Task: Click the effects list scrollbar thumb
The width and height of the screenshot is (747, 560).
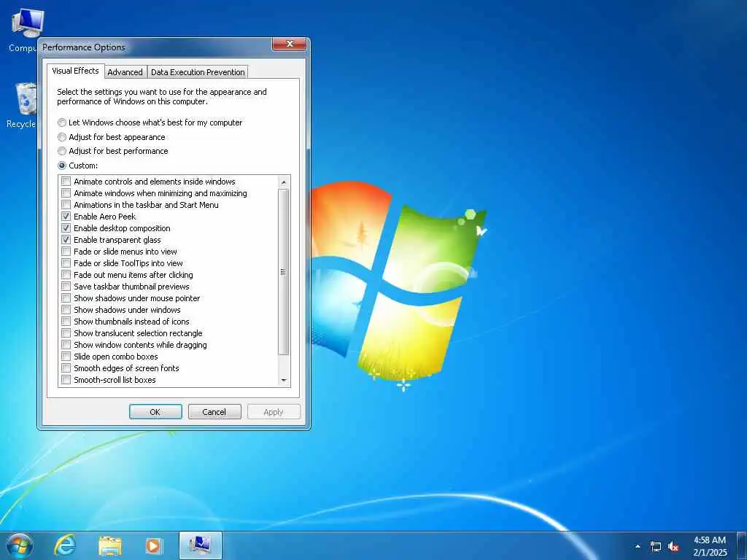Action: [284, 272]
